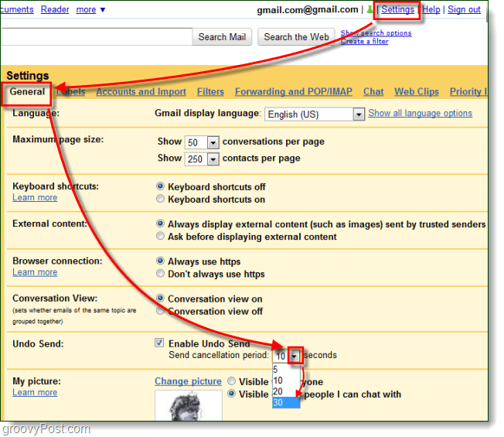Select Keyboard shortcuts off radio button
The image size is (504, 437).
click(x=160, y=186)
